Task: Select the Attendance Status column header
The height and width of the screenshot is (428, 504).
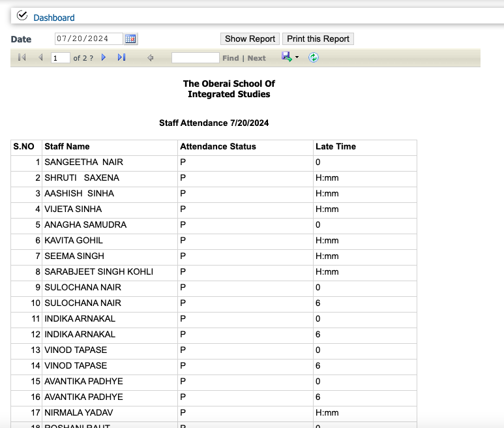Action: tap(245, 147)
